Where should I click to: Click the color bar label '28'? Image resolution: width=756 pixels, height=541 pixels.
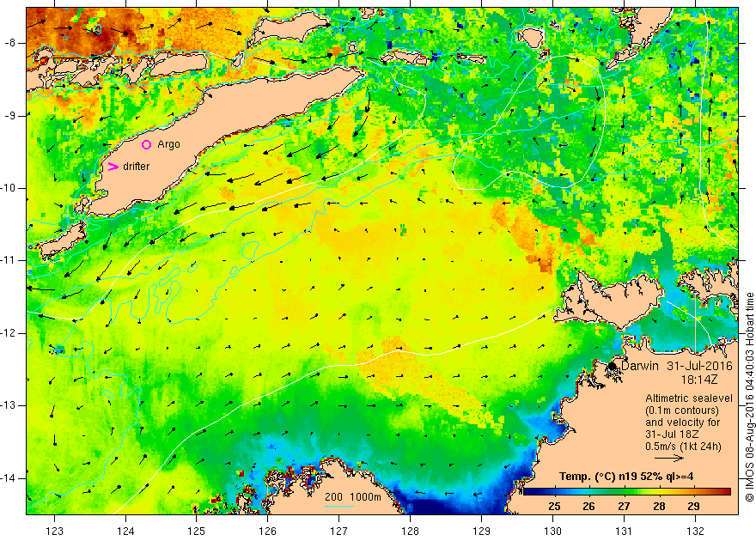659,507
